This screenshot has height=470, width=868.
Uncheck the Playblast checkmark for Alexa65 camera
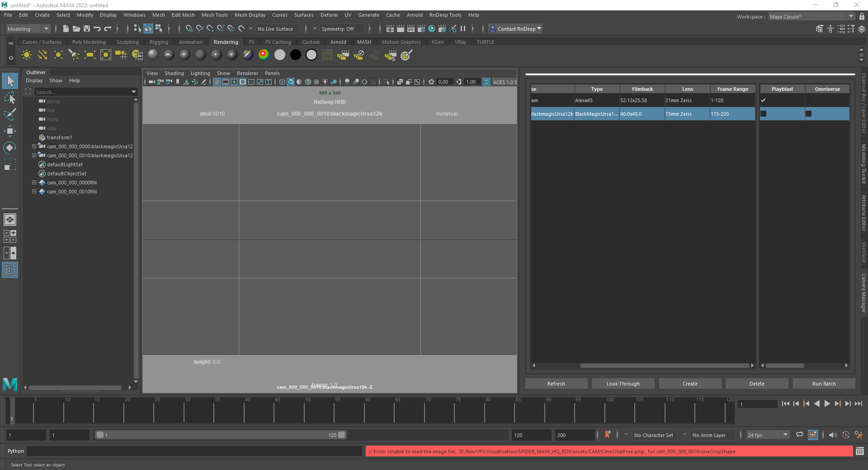coord(764,100)
